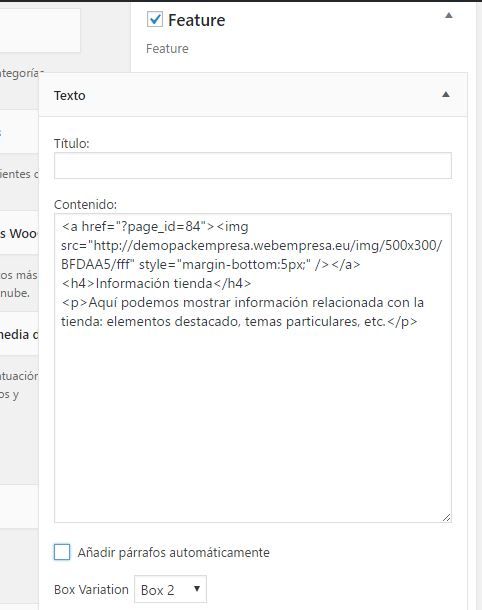Click the Feature heading text

[196, 20]
